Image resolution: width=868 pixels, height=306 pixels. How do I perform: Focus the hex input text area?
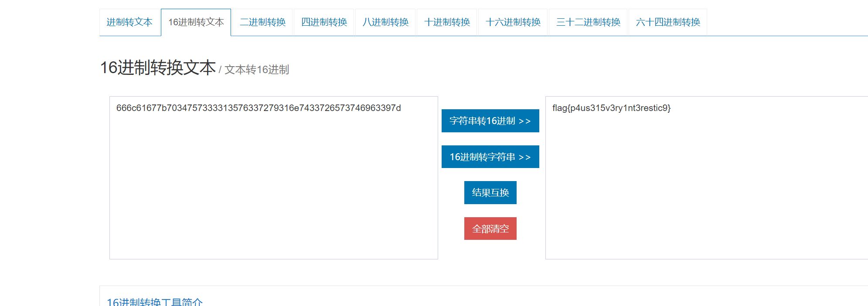[x=274, y=178]
